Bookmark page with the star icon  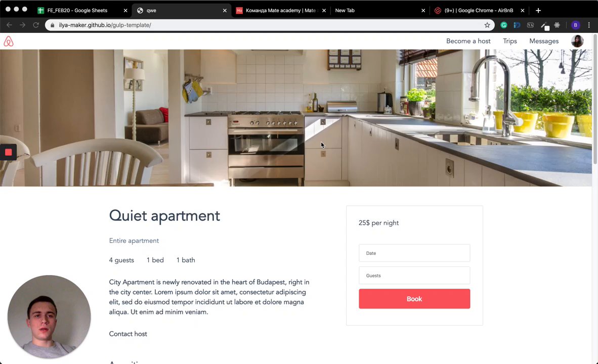point(487,25)
